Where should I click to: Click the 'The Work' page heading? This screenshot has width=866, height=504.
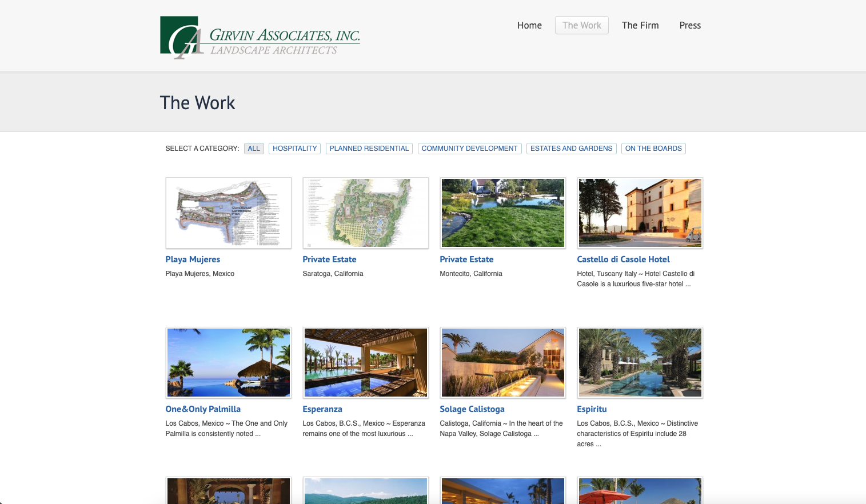[197, 103]
